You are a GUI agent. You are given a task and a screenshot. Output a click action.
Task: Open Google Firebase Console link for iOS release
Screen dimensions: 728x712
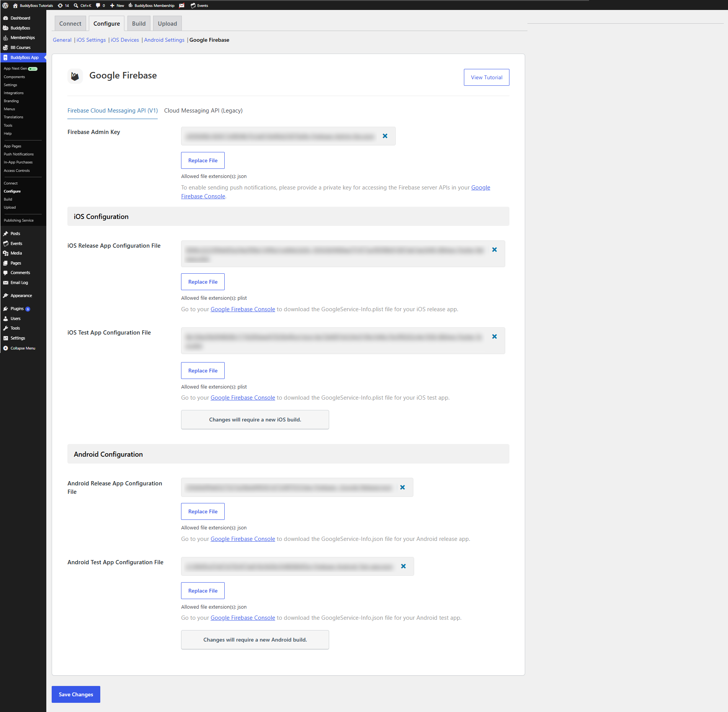click(x=243, y=309)
